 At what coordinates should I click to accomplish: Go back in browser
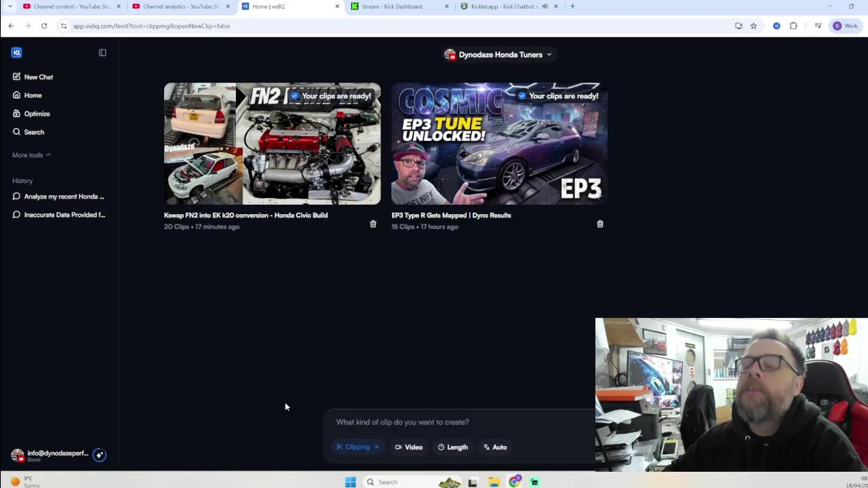point(11,26)
